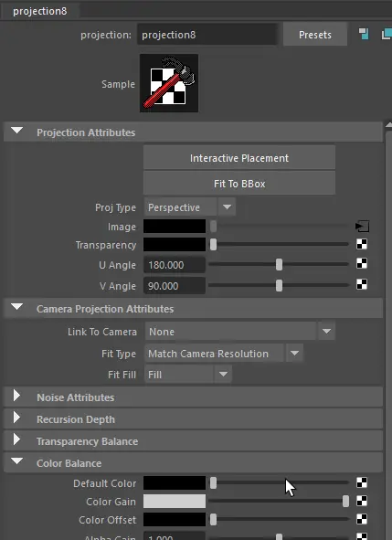The height and width of the screenshot is (540, 392).
Task: Click the Default Color map checker icon
Action: pyautogui.click(x=362, y=482)
